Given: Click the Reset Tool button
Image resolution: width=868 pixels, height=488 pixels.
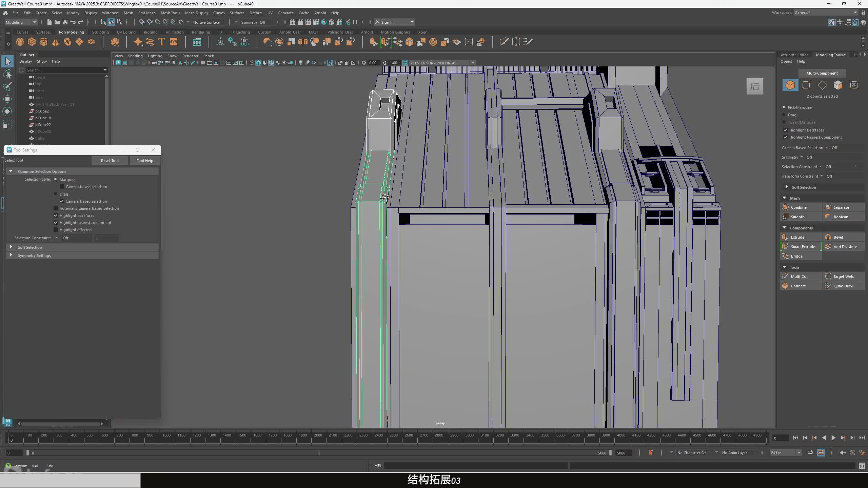Looking at the screenshot, I should [110, 161].
